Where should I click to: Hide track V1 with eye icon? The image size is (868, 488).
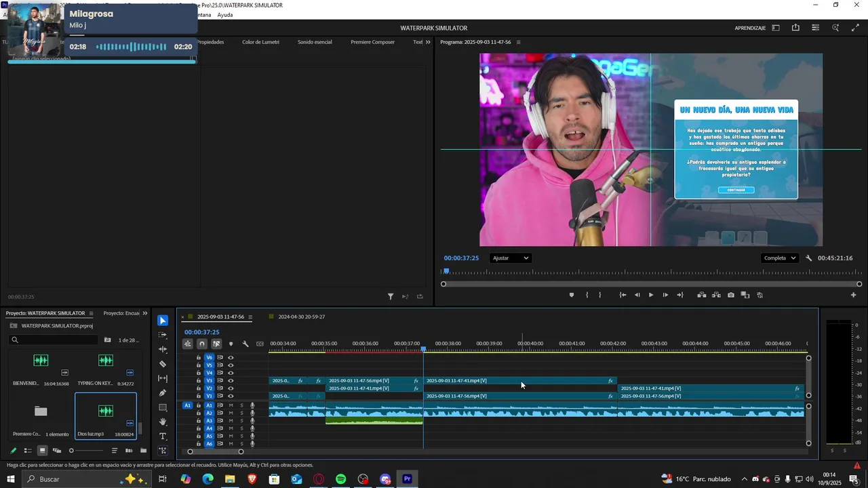[x=231, y=396]
